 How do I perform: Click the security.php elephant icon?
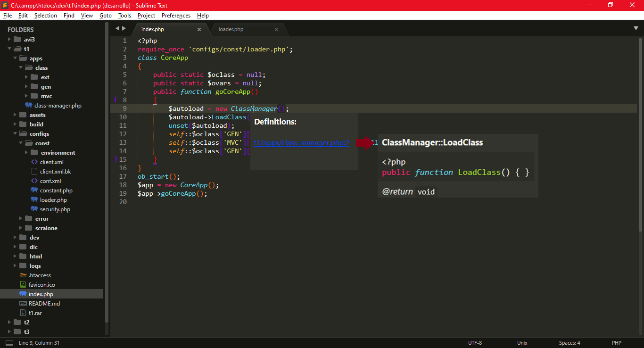pyautogui.click(x=34, y=209)
